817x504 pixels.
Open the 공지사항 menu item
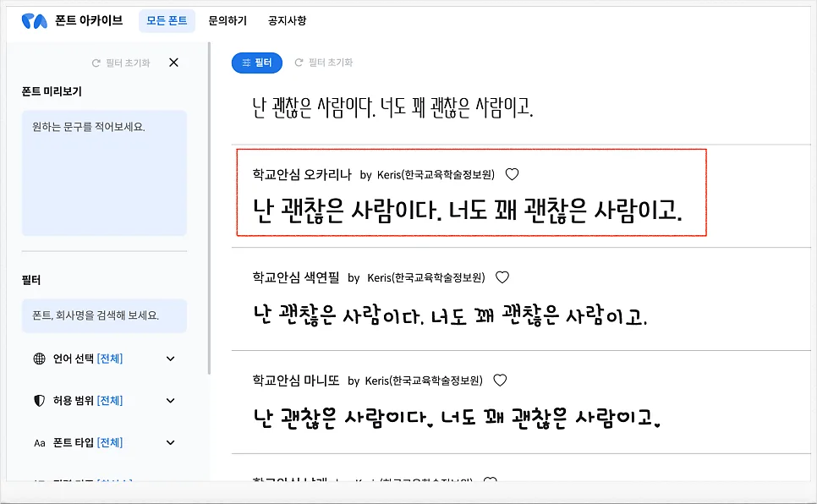click(287, 21)
